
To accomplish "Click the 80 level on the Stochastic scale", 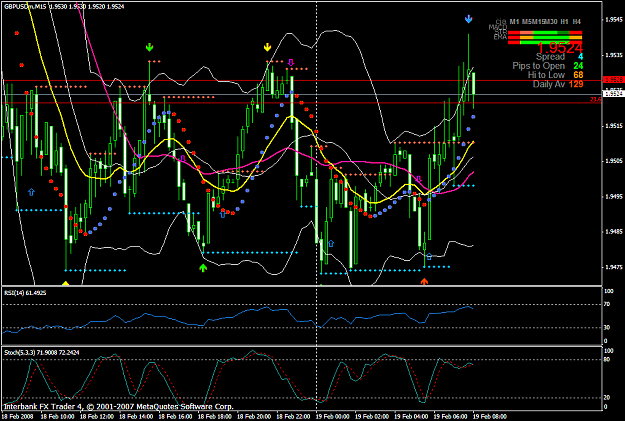I will 607,359.
